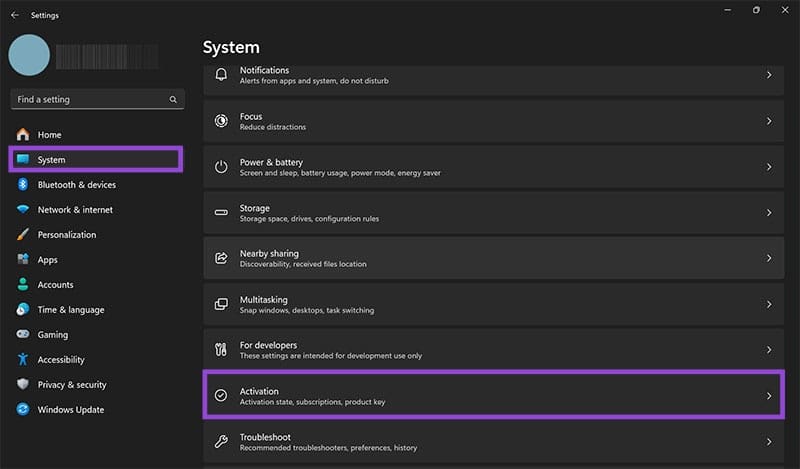Screen dimensions: 800x469
Task: Click the Troubleshoot wrench icon
Action: point(221,441)
